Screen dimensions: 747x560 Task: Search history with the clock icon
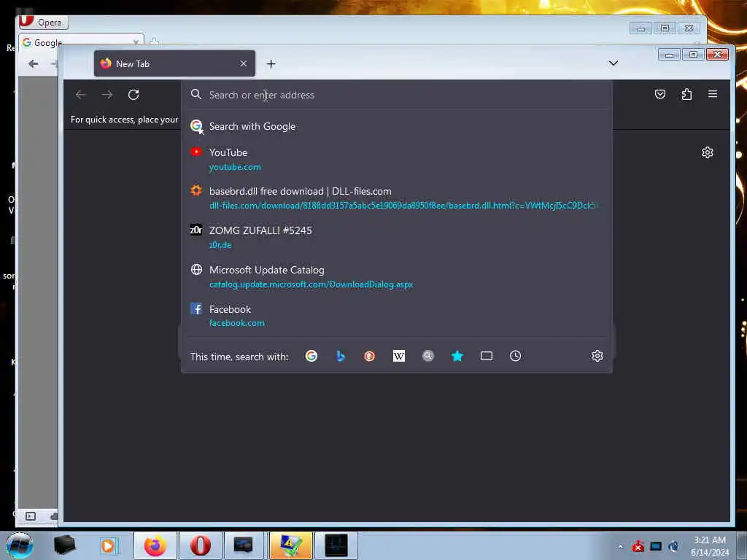click(x=516, y=356)
